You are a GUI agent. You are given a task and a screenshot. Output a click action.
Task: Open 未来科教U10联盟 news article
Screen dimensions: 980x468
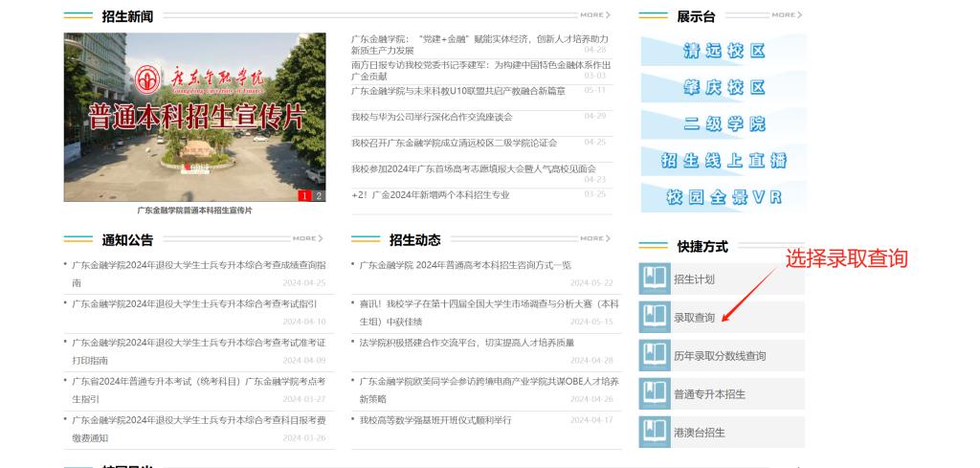click(458, 91)
